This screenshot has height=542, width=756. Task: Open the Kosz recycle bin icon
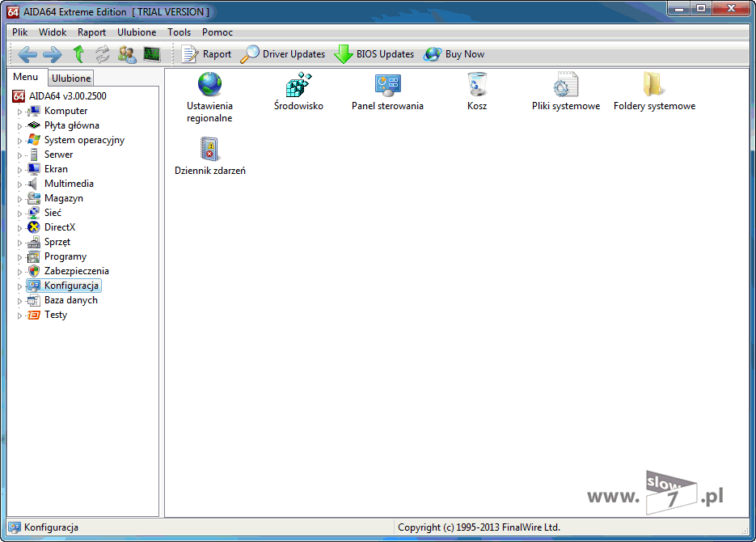477,84
